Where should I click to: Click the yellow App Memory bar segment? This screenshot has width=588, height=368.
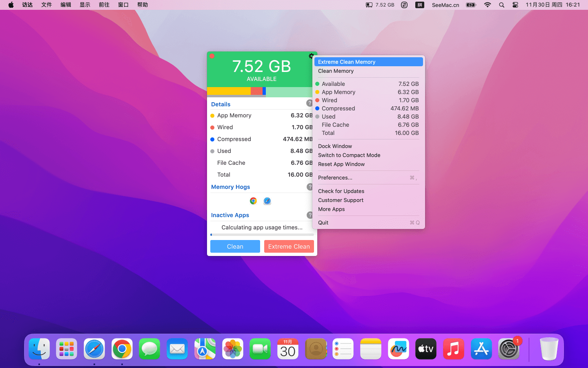pyautogui.click(x=229, y=91)
